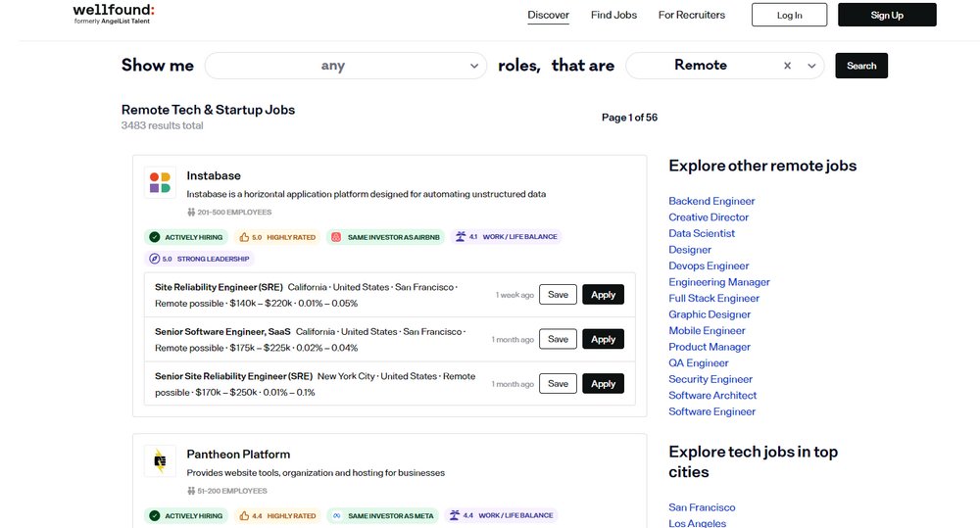Open the QA Engineer link

tap(698, 363)
